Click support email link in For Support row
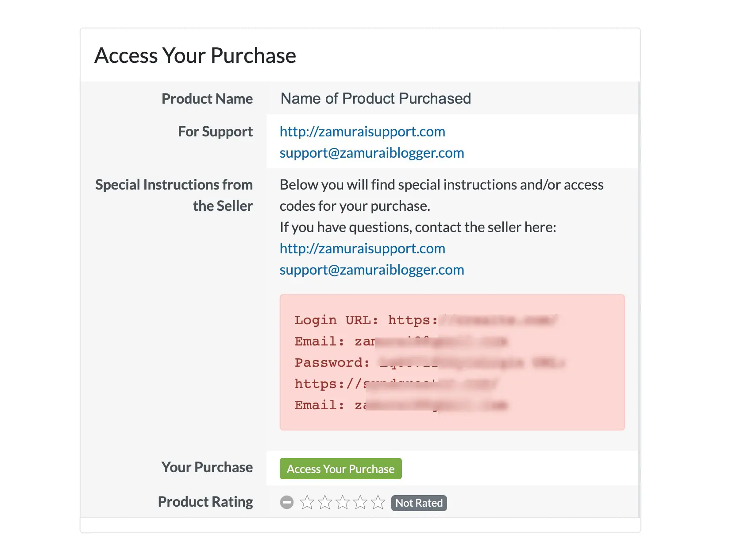This screenshot has width=756, height=543. tap(371, 153)
